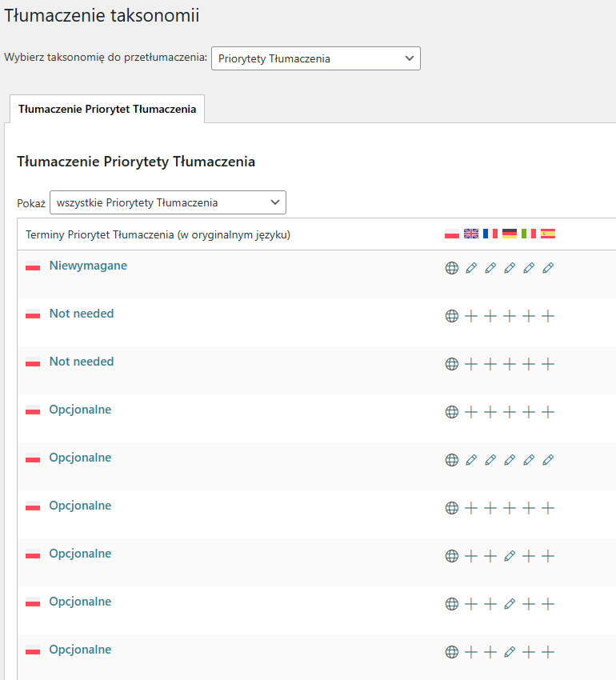Screen dimensions: 616x680
Task: Open the first "Not needed" term link
Action: pos(82,314)
